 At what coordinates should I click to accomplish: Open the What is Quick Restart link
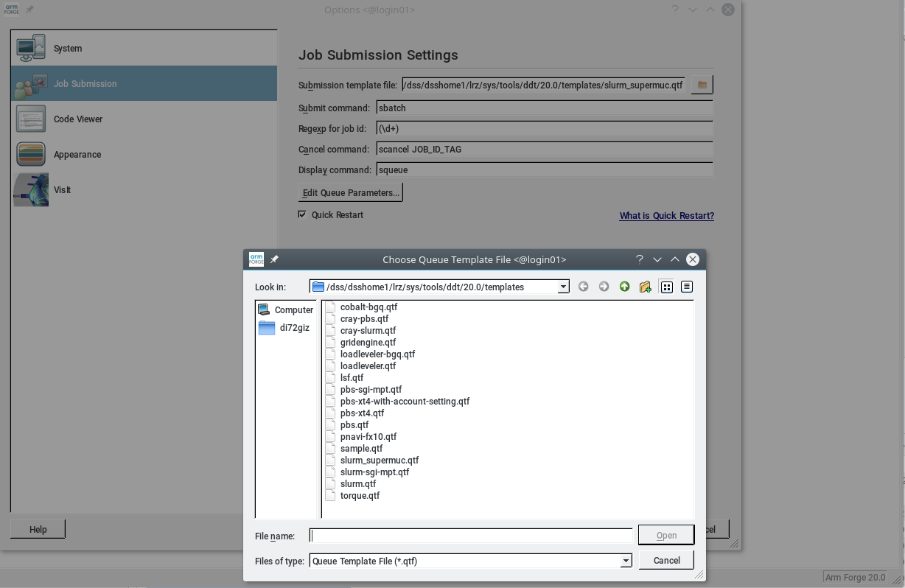tap(666, 216)
